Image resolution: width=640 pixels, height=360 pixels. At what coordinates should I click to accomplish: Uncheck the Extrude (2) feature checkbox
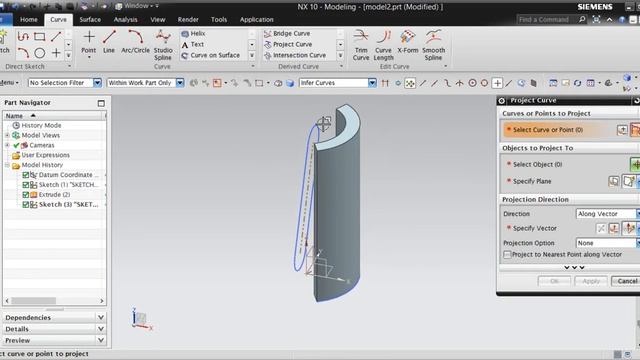25,195
